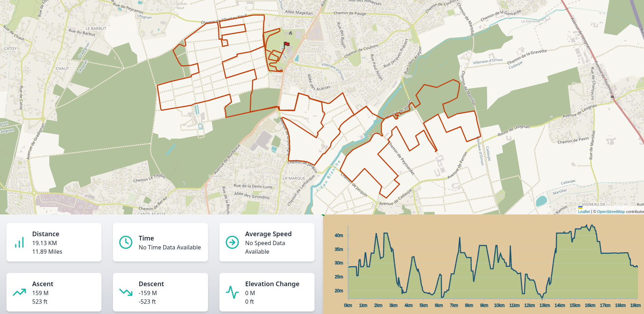Viewport: 644px width, 314px height.
Task: Click the Descent downward trend icon
Action: [126, 293]
